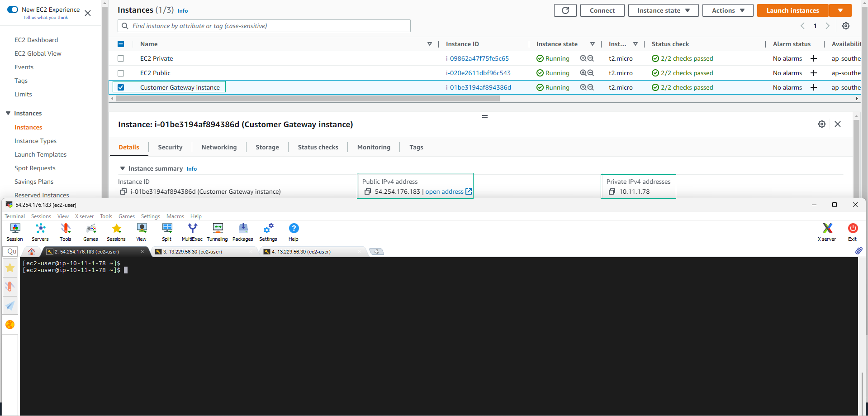The width and height of the screenshot is (868, 416).
Task: Click the instance table horizontal scrollbar
Action: (308, 98)
